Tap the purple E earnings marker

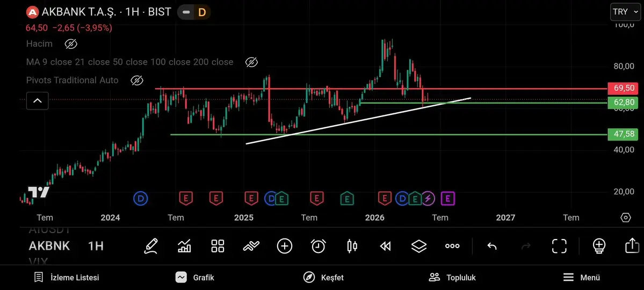click(x=447, y=199)
